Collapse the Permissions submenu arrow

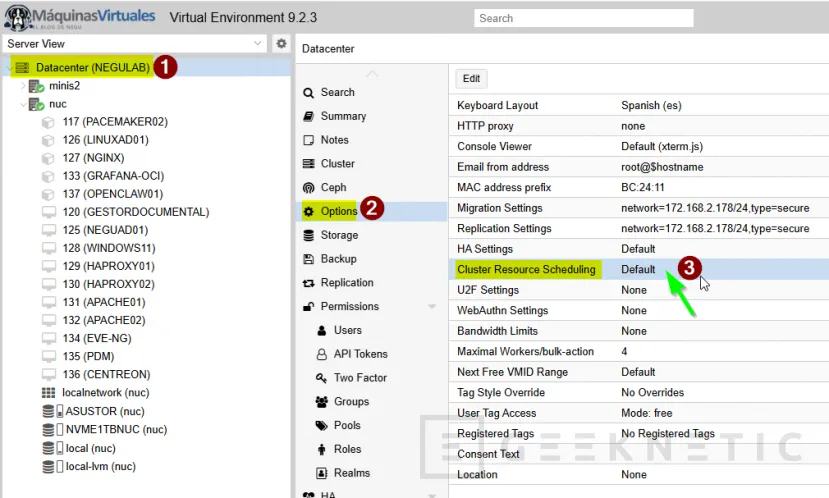[x=432, y=307]
